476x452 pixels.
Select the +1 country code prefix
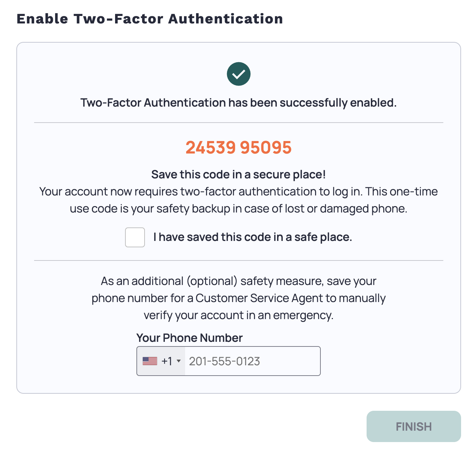[x=167, y=361]
